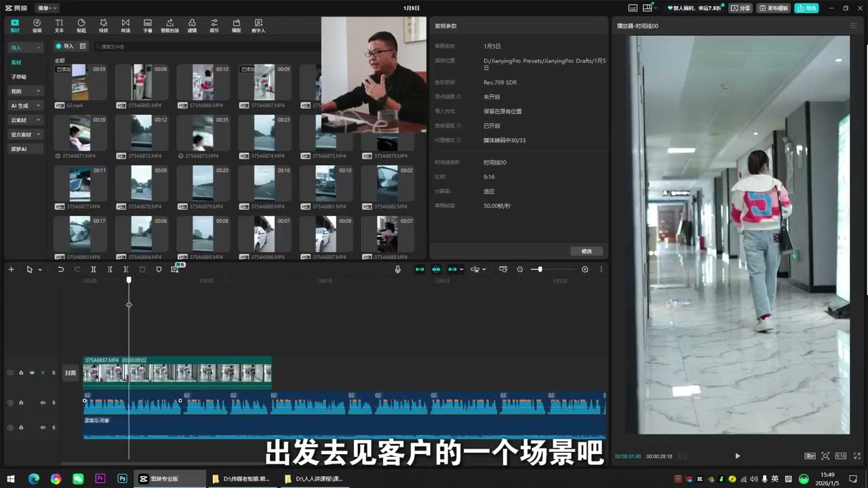Expand the AI 生成 sidebar section
This screenshot has height=488, width=868.
[x=26, y=106]
